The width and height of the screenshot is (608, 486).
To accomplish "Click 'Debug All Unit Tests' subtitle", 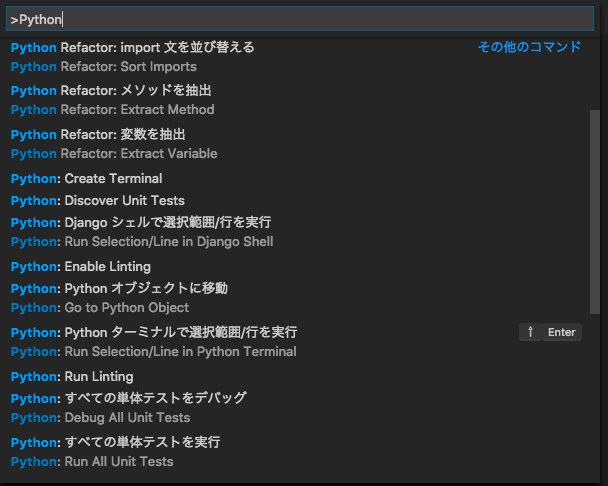I will [127, 417].
